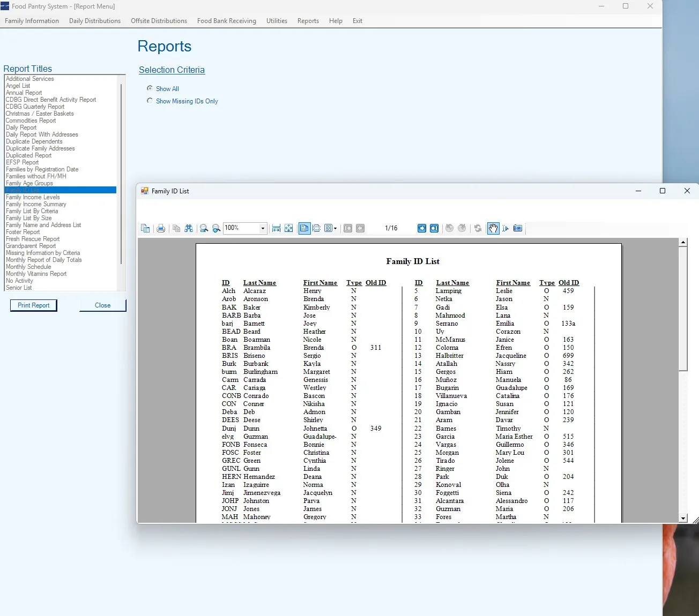
Task: Click report preview scrollbar up arrow
Action: (x=683, y=242)
